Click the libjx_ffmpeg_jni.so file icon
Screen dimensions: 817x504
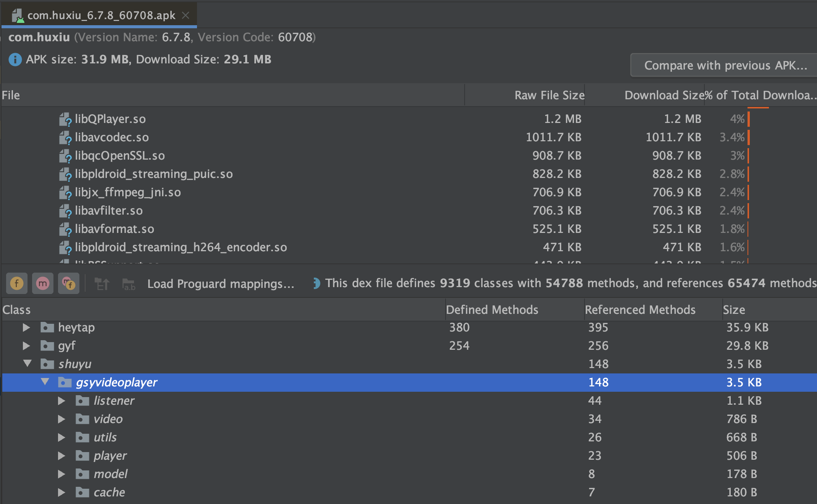tap(65, 192)
